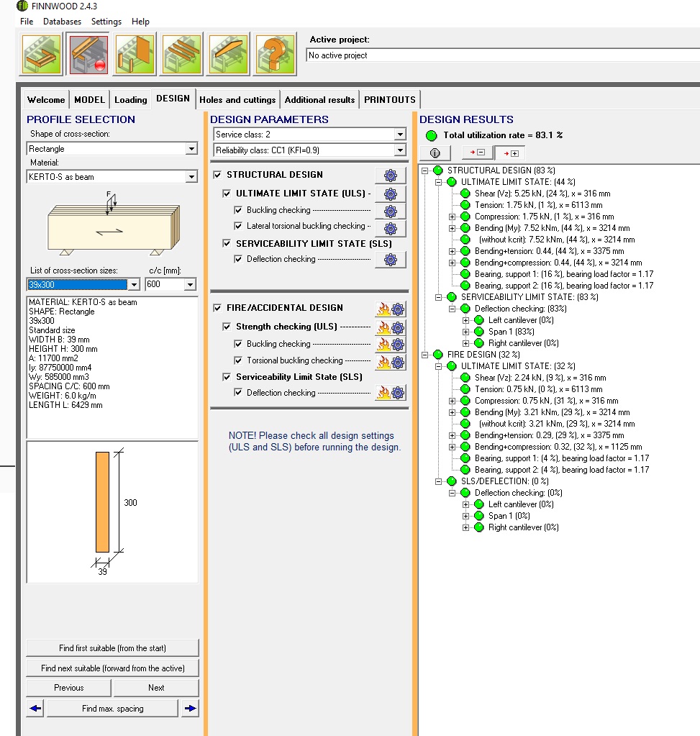
Task: Open the first beam calculation toolbar icon
Action: tap(41, 54)
